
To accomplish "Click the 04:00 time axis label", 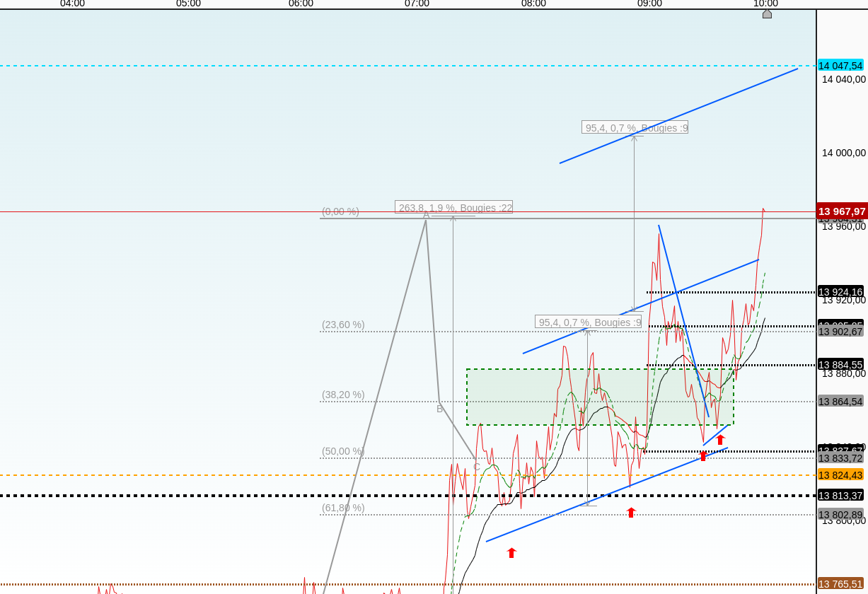I will 72,4.
